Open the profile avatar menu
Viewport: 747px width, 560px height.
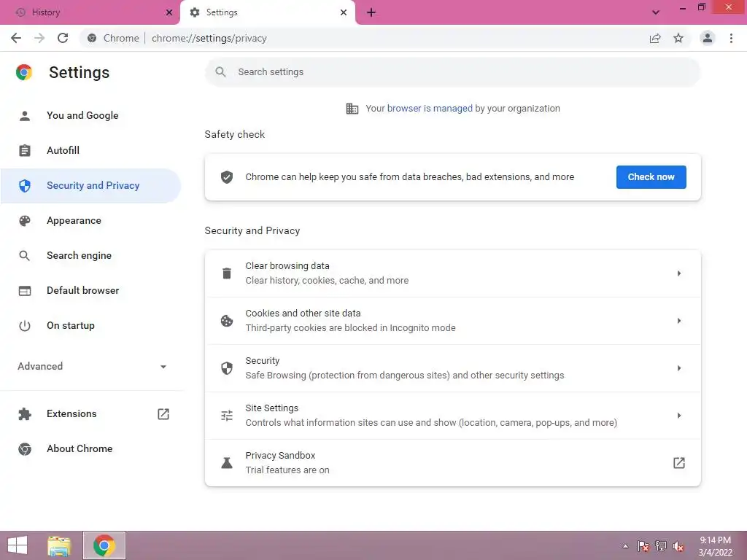click(x=708, y=38)
